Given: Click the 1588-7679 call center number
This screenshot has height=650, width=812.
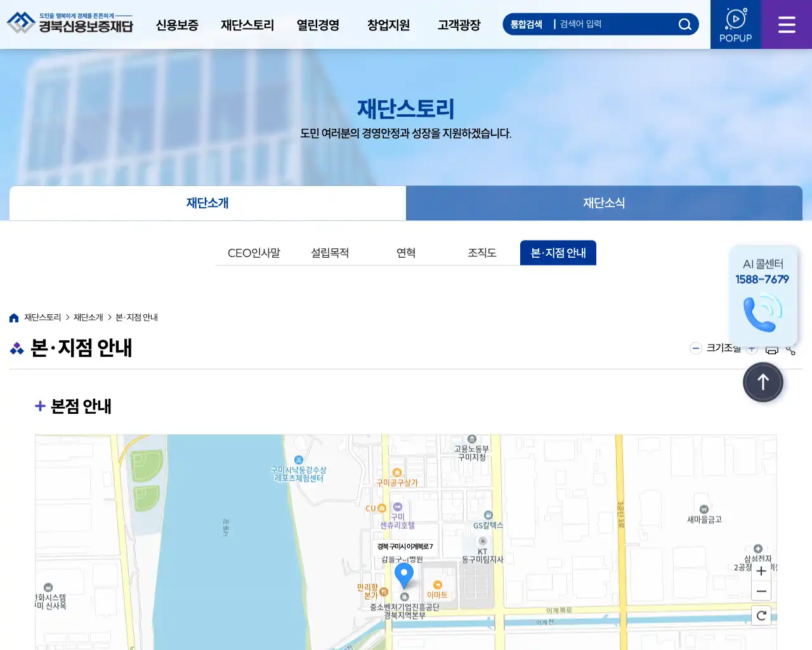Looking at the screenshot, I should click(x=763, y=279).
